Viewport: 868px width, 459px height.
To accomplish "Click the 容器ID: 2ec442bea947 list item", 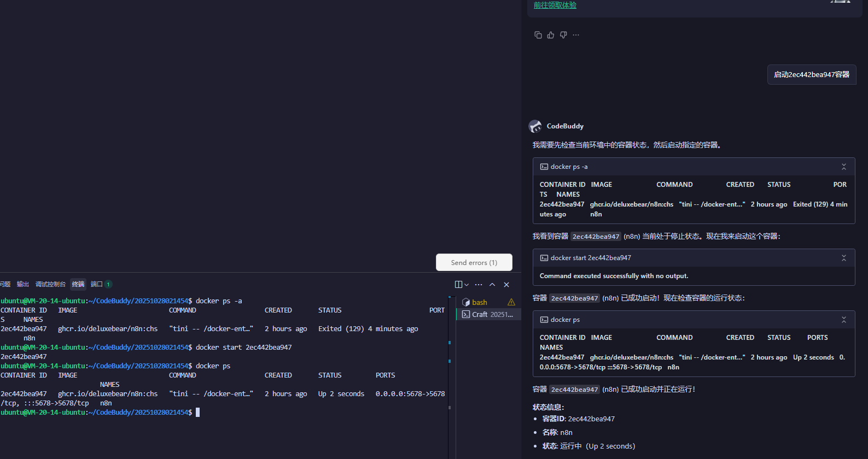I will click(x=579, y=419).
